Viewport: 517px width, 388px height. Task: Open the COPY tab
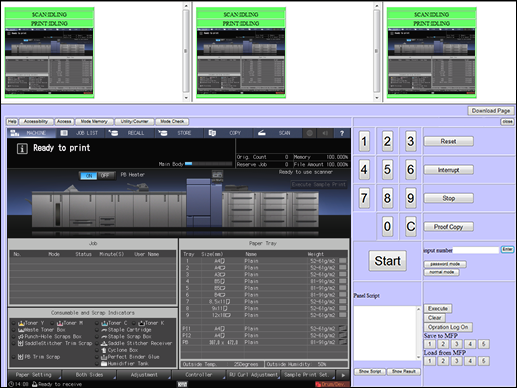(x=228, y=133)
